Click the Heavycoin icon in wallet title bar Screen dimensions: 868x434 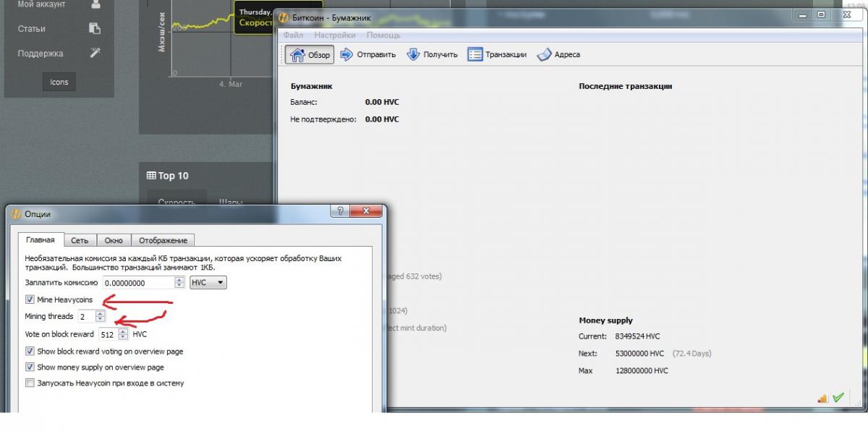pos(284,17)
